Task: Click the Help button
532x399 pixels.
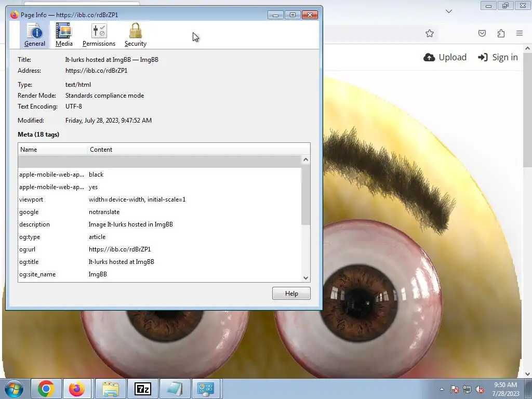Action: (291, 294)
